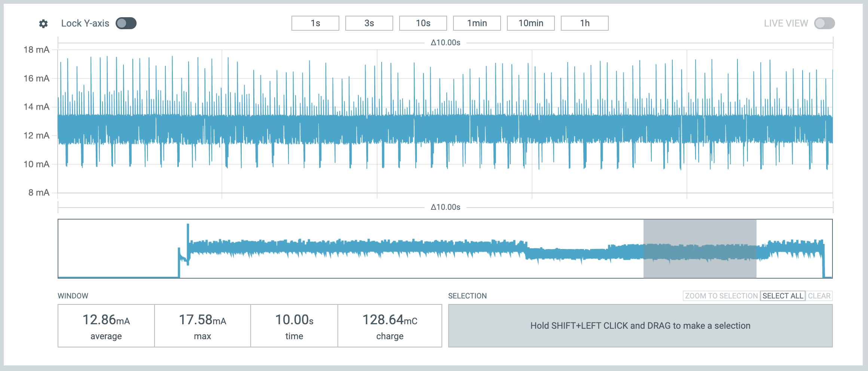Screen dimensions: 868x371
Task: Click ZOOM TO SELECTION button
Action: point(721,296)
